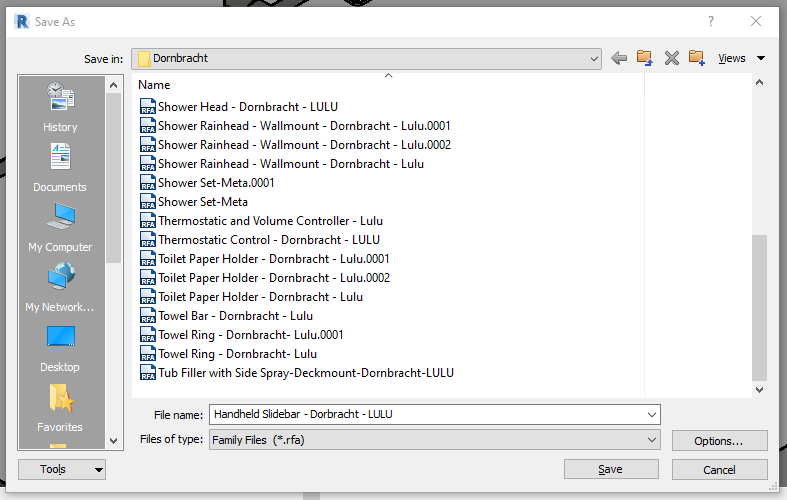
Task: Expand the Save in folder dropdown
Action: pos(594,59)
